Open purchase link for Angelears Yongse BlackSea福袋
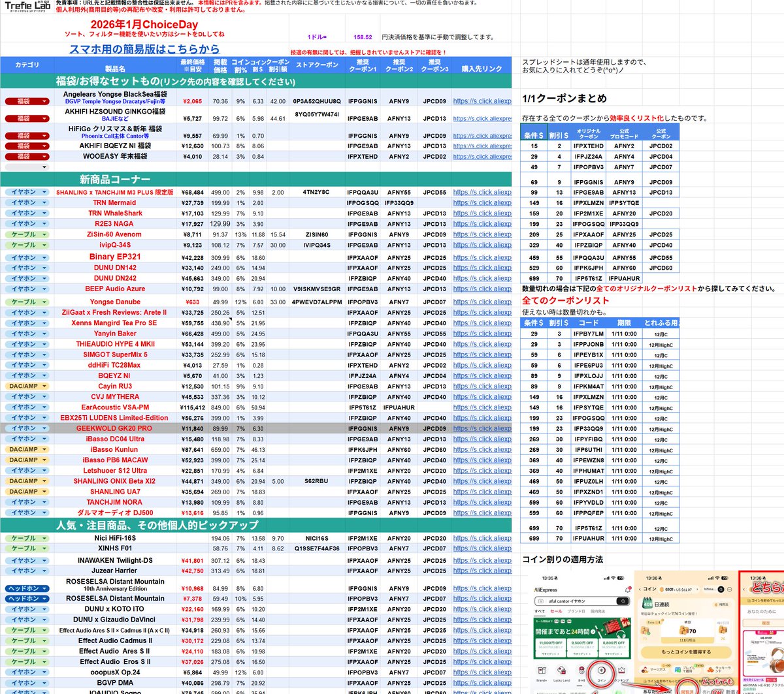This screenshot has height=694, width=784. click(482, 101)
